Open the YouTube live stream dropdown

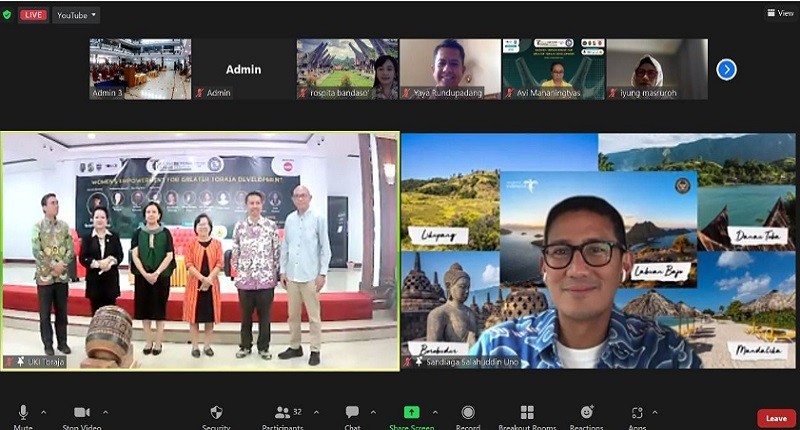click(76, 15)
